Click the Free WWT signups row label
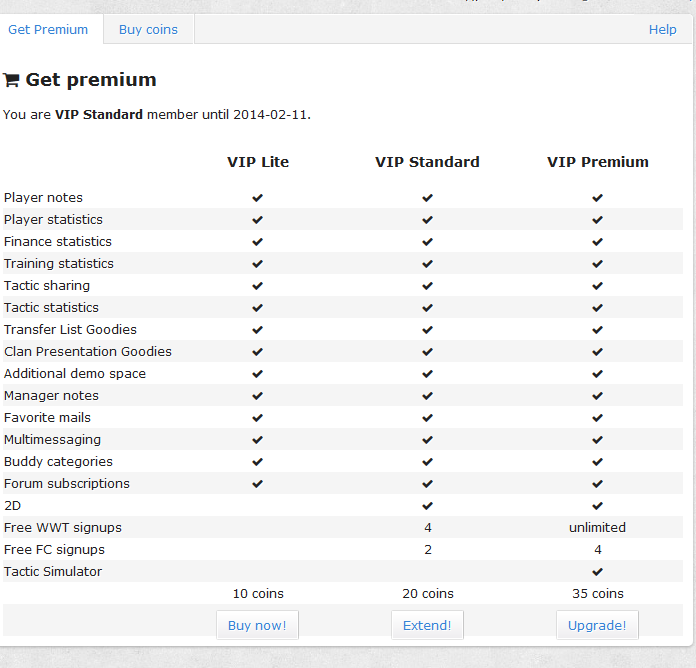The height and width of the screenshot is (668, 696). [62, 528]
